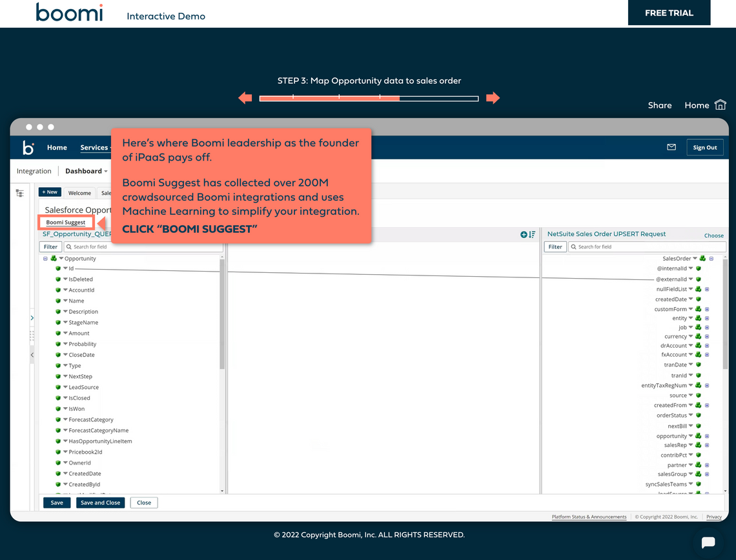Select the HasOpportunityLineItem field
Screen dimensions: 736x560
(101, 441)
